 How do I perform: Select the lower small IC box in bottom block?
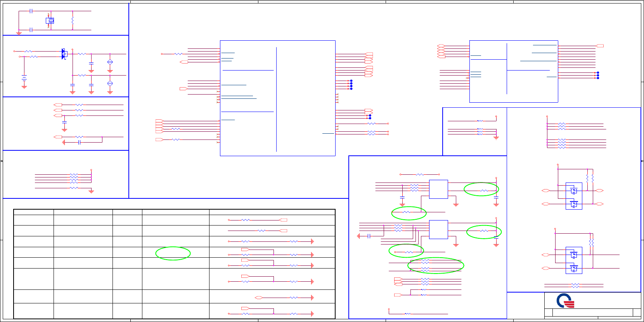click(438, 229)
